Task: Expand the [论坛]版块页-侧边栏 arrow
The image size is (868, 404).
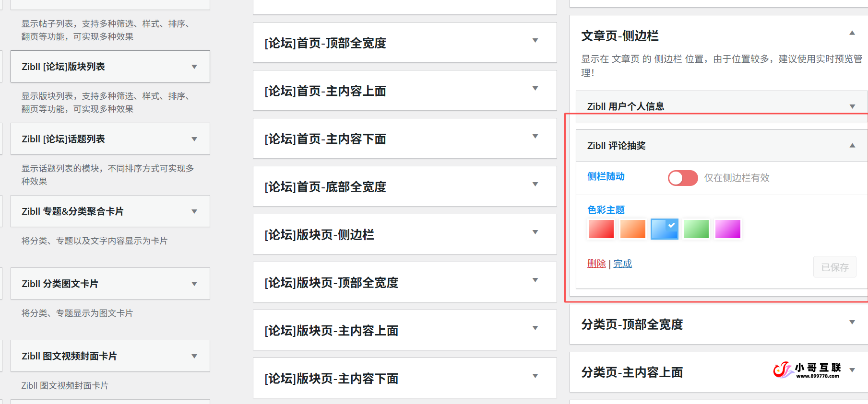Action: pyautogui.click(x=535, y=232)
